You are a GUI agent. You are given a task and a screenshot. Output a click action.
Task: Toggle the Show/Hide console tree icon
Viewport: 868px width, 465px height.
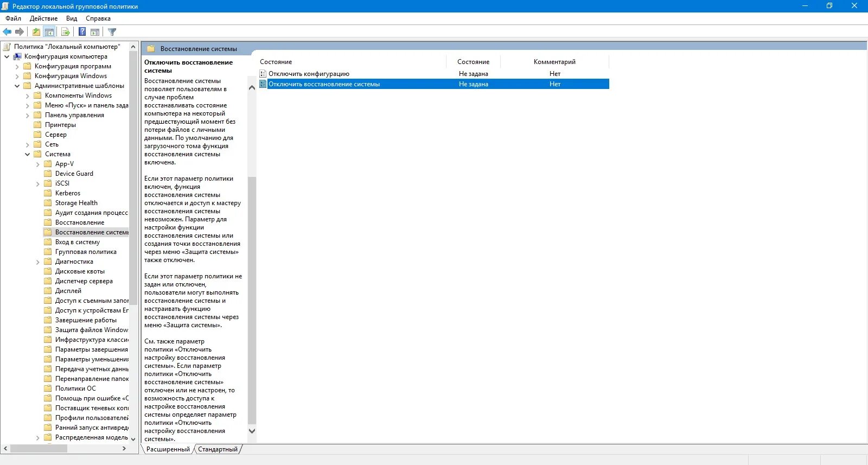(x=49, y=32)
